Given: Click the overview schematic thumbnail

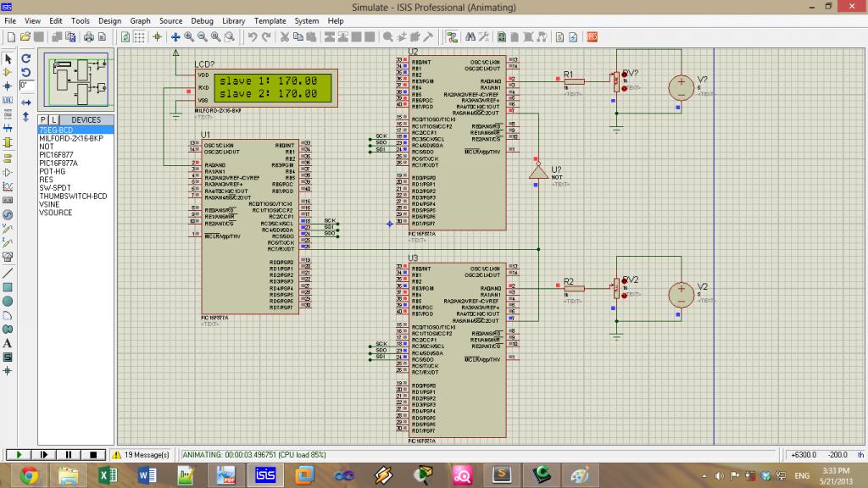Looking at the screenshot, I should coord(75,80).
